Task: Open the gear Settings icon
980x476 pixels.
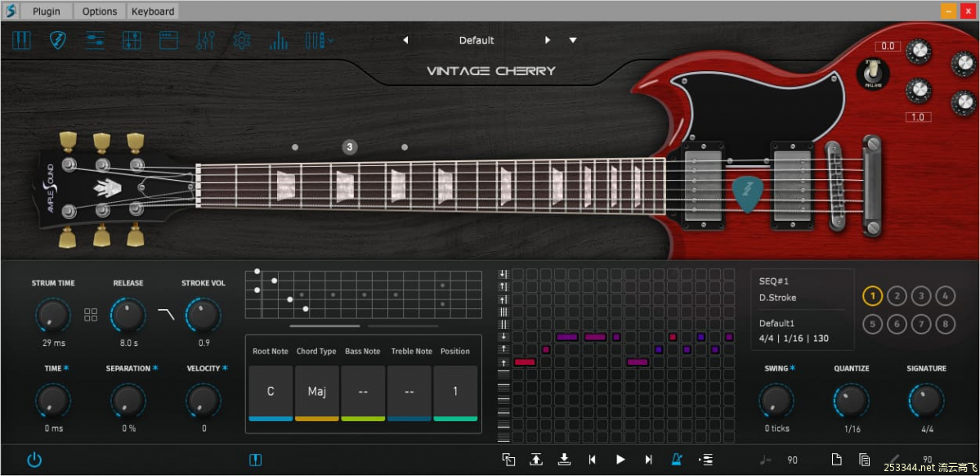Action: click(x=242, y=41)
